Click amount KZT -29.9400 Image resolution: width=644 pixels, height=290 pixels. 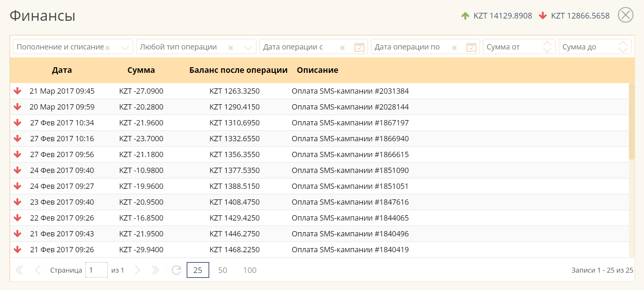click(141, 250)
